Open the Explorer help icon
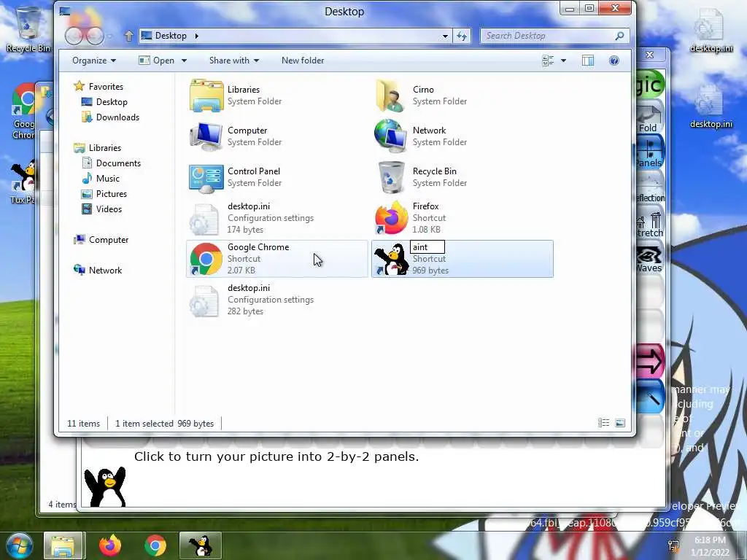Image resolution: width=747 pixels, height=560 pixels. point(614,61)
